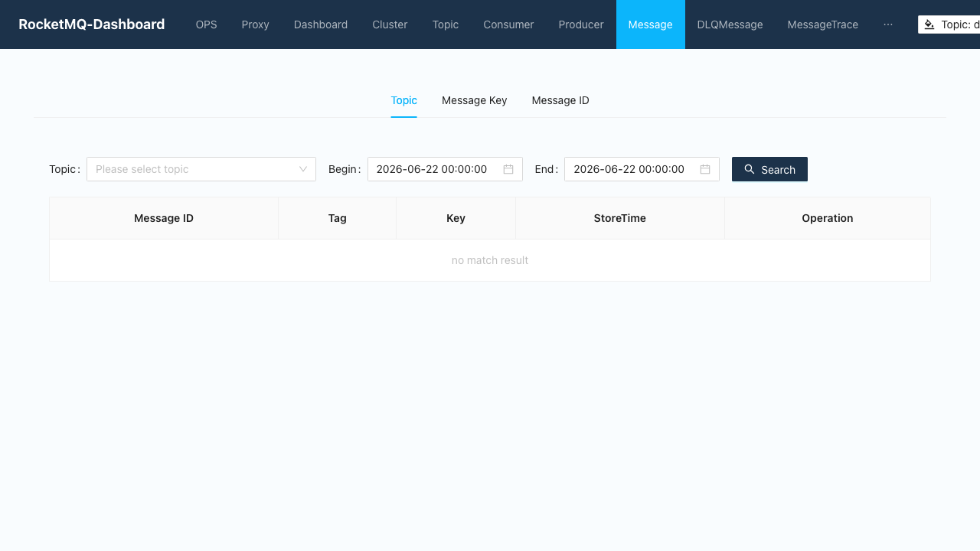Click the Operation column header
980x551 pixels.
click(x=828, y=218)
